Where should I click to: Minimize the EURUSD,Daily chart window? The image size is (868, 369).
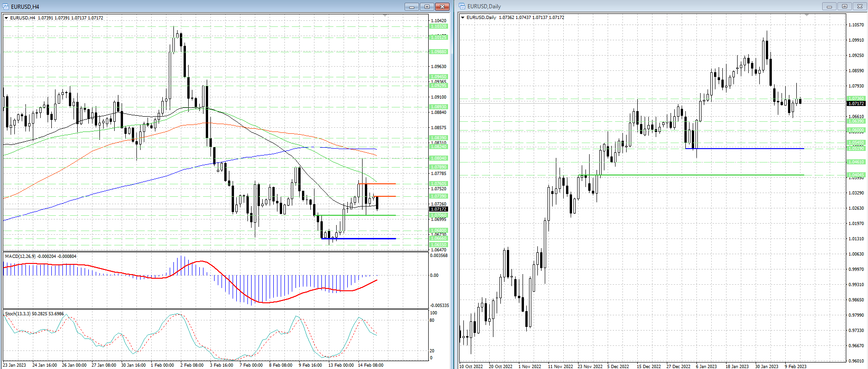click(829, 6)
